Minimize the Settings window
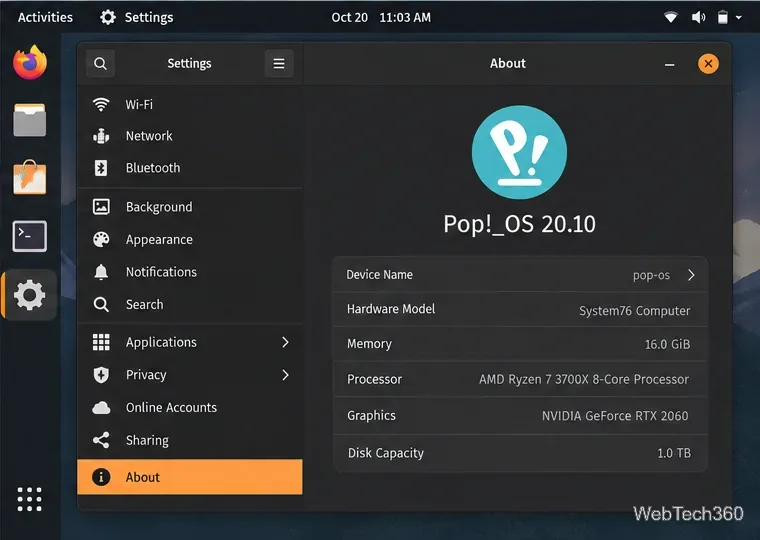Viewport: 760px width, 540px height. coord(669,64)
